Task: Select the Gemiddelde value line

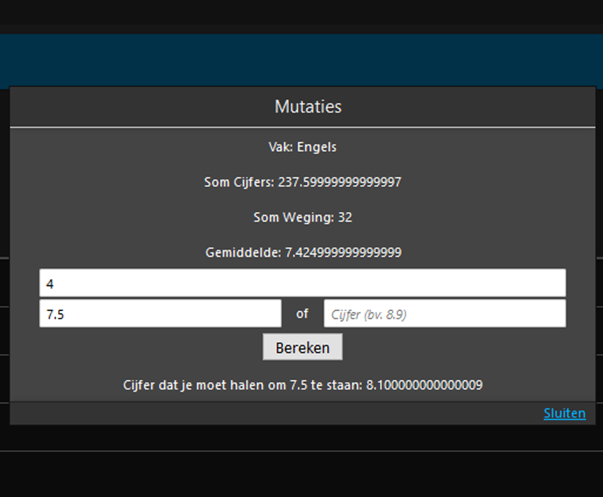Action: (x=303, y=253)
